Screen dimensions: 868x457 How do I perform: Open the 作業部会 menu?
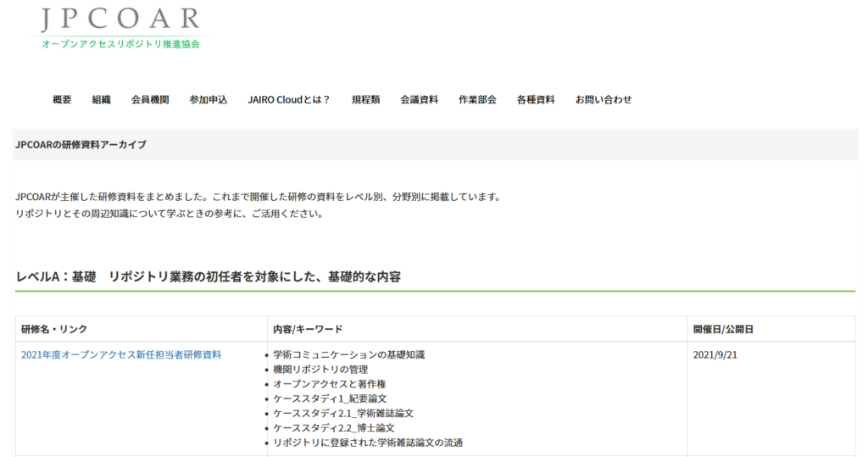click(x=477, y=100)
